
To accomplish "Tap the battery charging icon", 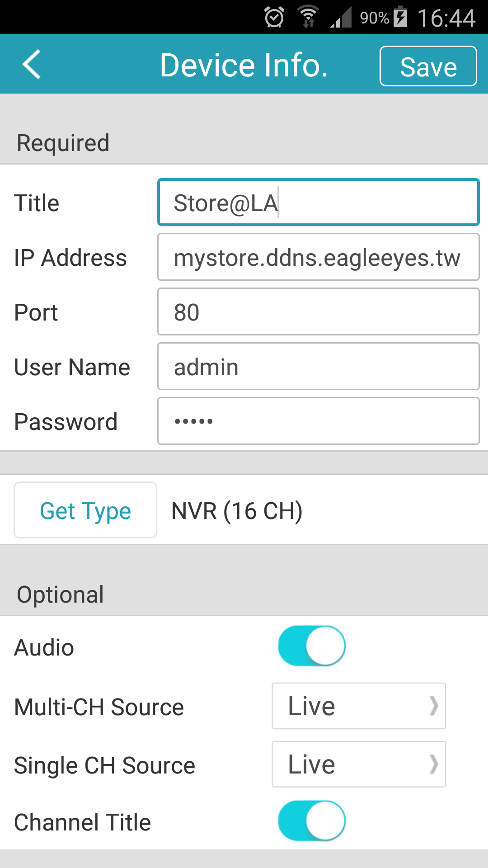I will (x=400, y=17).
